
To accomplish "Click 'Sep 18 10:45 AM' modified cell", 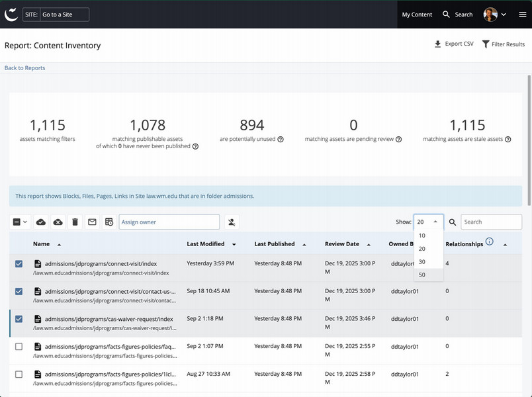I will pyautogui.click(x=208, y=290).
